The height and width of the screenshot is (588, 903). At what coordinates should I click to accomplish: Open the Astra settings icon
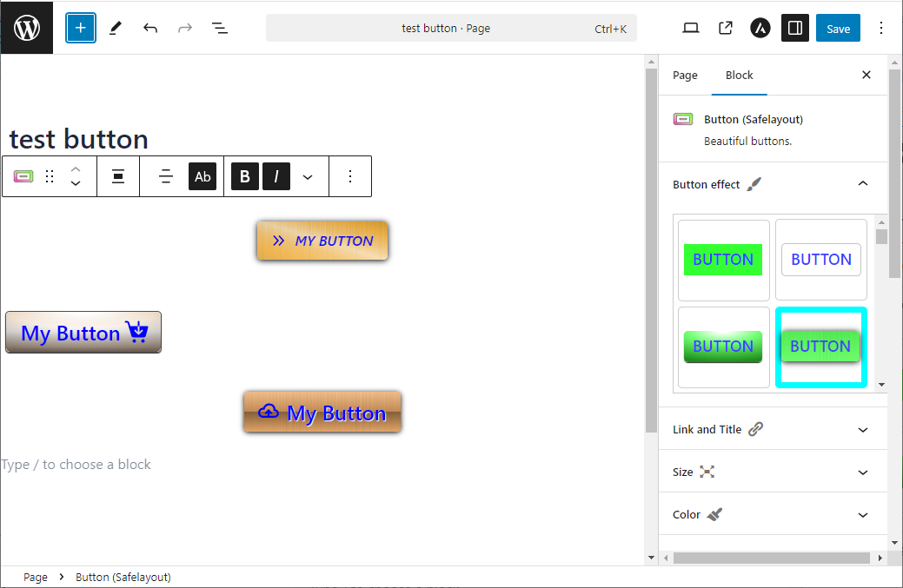coord(760,28)
